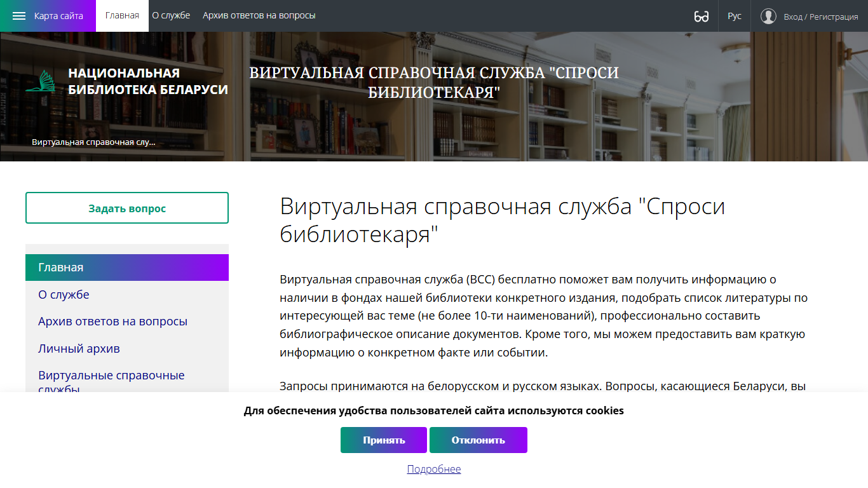Click Национальная библиотека Беларуси title

(148, 81)
